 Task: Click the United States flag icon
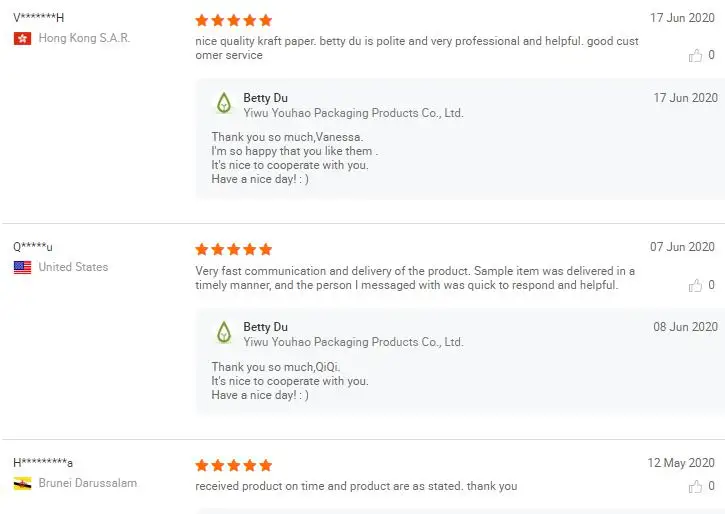click(x=22, y=267)
